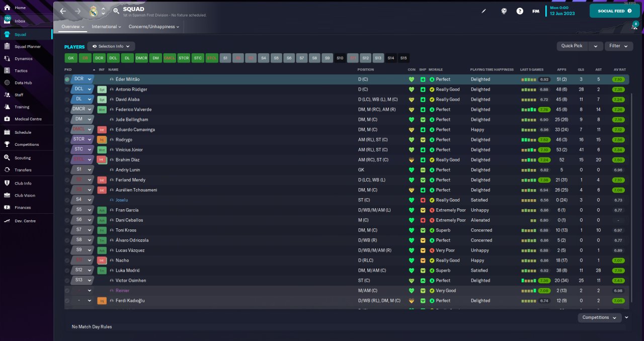
Task: Open the search magnifier icon
Action: click(116, 11)
